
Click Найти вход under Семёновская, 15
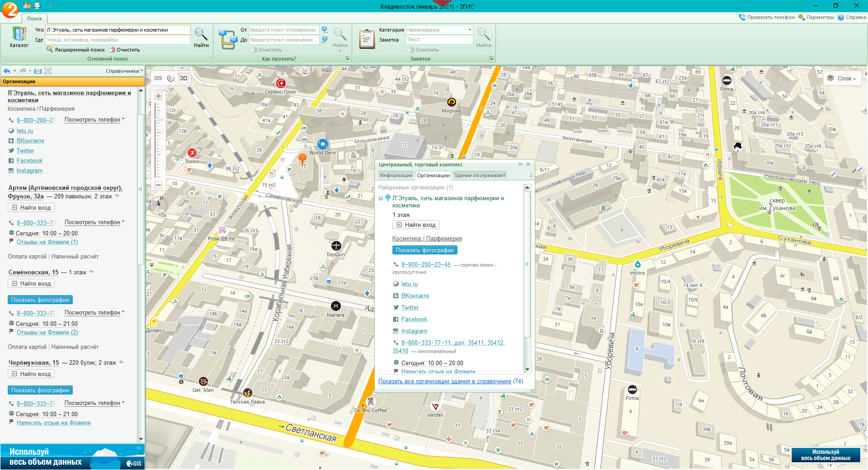coord(31,283)
